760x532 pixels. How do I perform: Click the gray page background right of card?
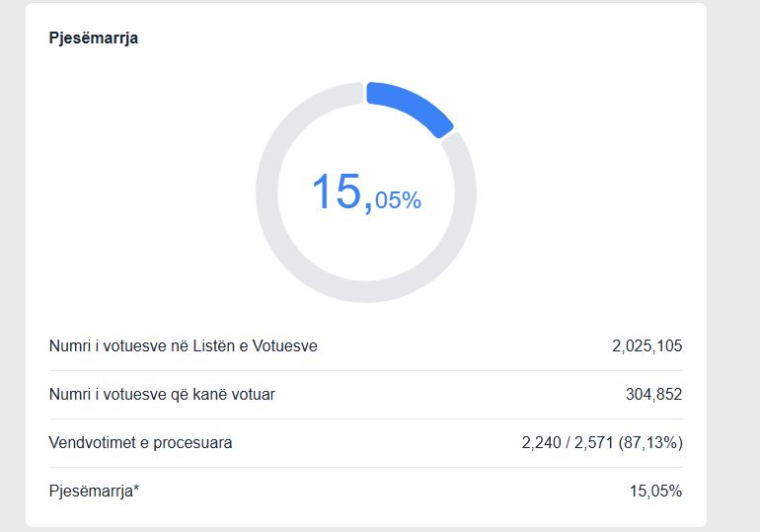[732, 266]
